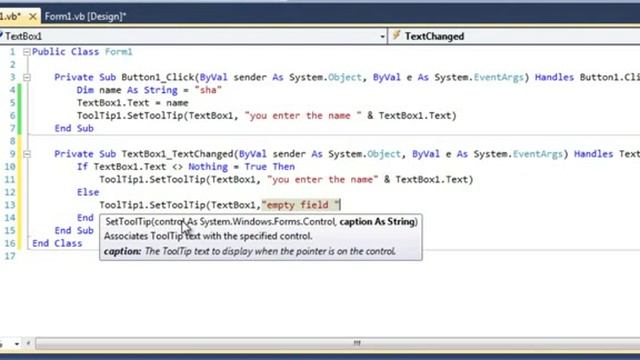
Task: Click 'TextBox1.Text = name' on line 5
Action: 133,103
